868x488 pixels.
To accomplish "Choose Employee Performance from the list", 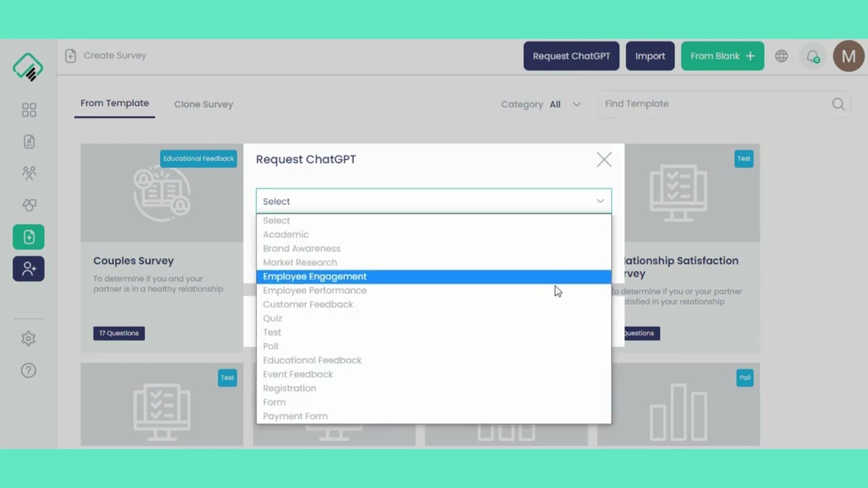I will (434, 290).
